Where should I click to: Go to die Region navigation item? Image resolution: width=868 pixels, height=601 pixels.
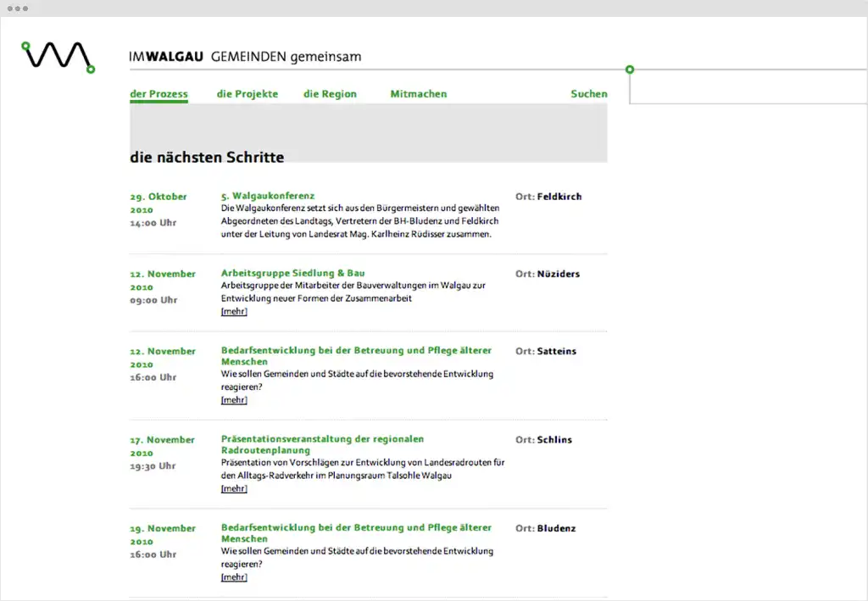(330, 94)
